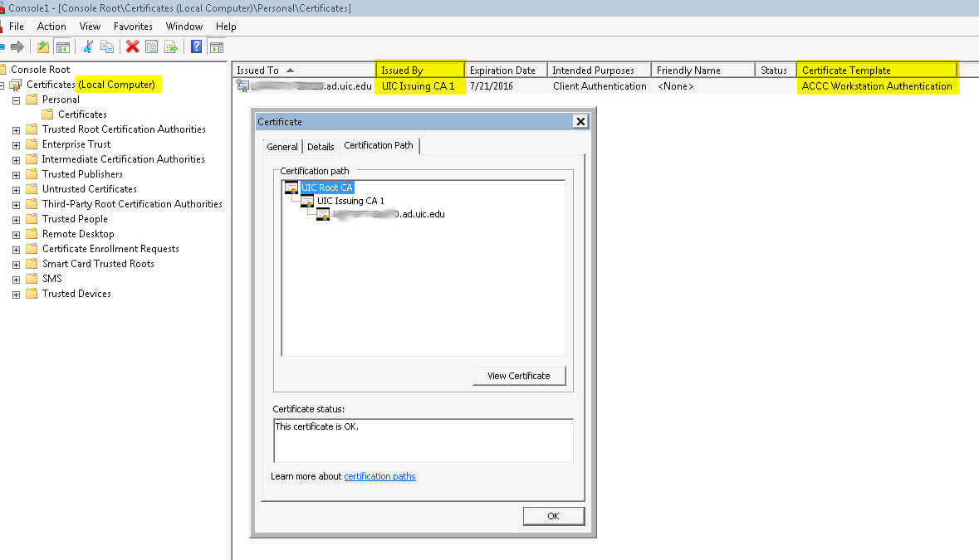The image size is (979, 560).
Task: Click the '7/21/2016' expiration date cell
Action: coord(492,86)
